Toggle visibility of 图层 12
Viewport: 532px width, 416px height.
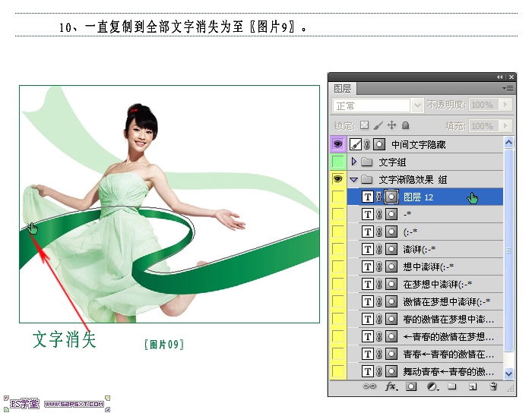338,197
